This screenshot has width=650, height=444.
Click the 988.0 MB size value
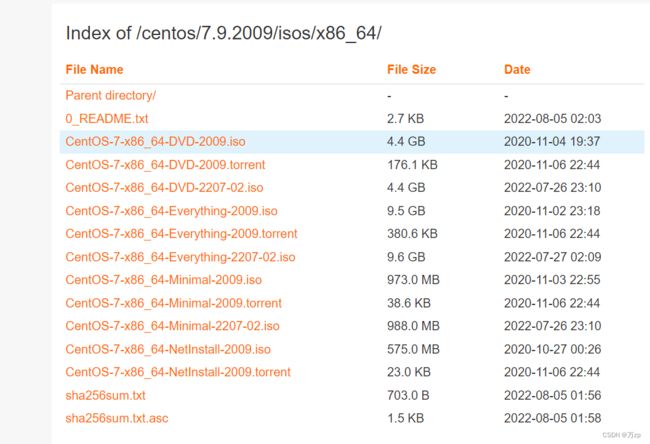click(413, 325)
